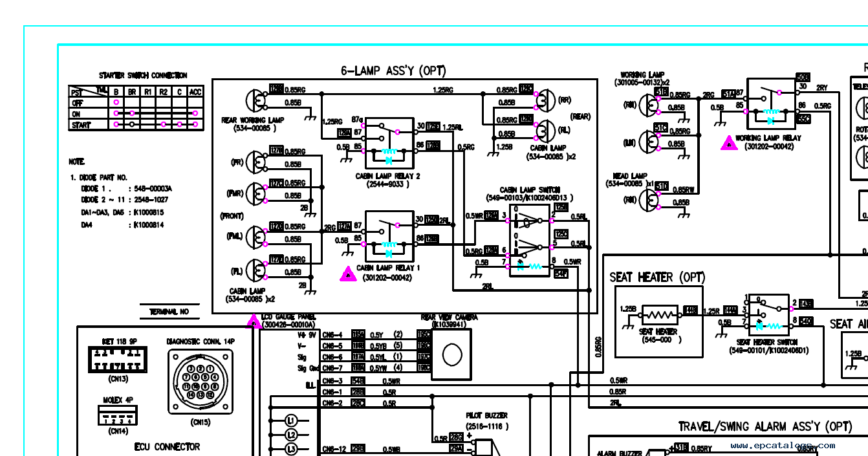Click the "STARTER SWITCH CONNECTION" heading
868x456 pixels.
[x=143, y=76]
